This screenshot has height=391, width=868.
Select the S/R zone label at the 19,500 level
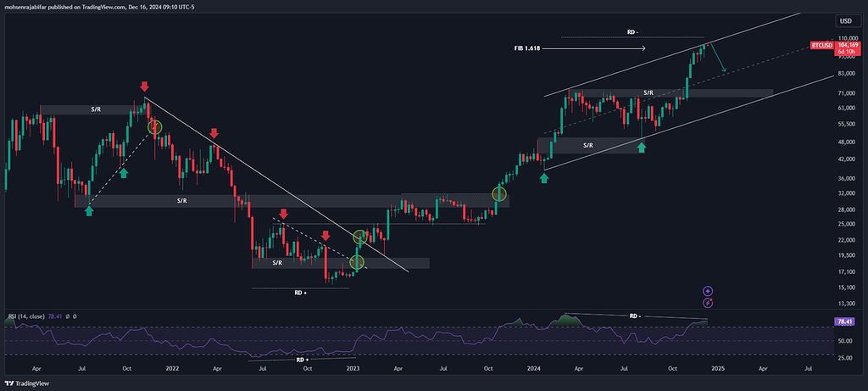tap(277, 263)
